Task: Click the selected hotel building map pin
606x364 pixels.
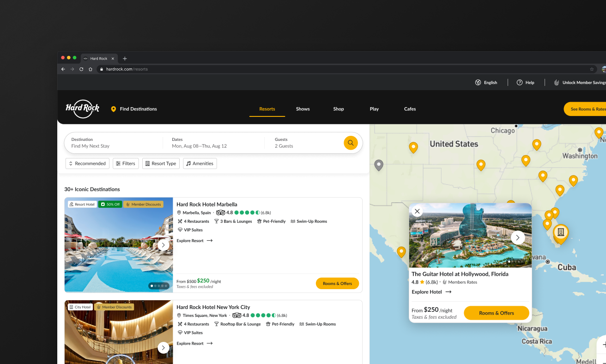Action: (561, 233)
